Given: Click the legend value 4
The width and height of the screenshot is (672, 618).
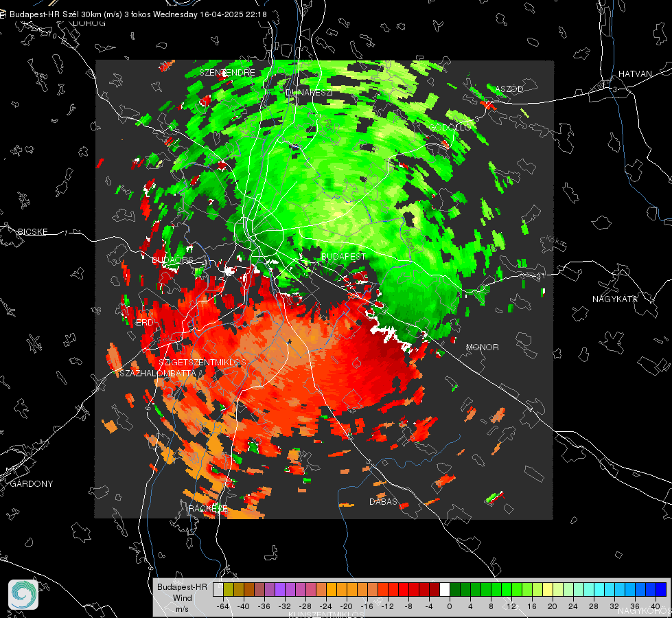Looking at the screenshot, I should tap(470, 606).
